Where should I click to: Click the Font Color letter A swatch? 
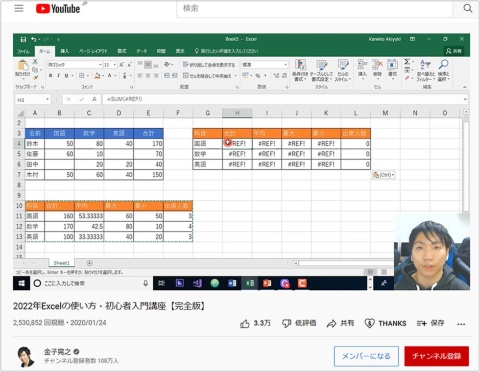click(109, 76)
